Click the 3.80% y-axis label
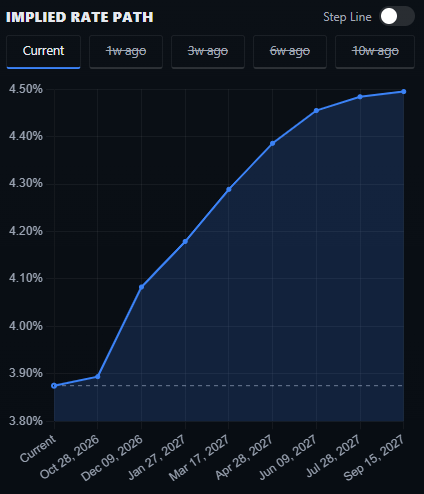Viewport: 424px width, 494px height. tap(26, 421)
